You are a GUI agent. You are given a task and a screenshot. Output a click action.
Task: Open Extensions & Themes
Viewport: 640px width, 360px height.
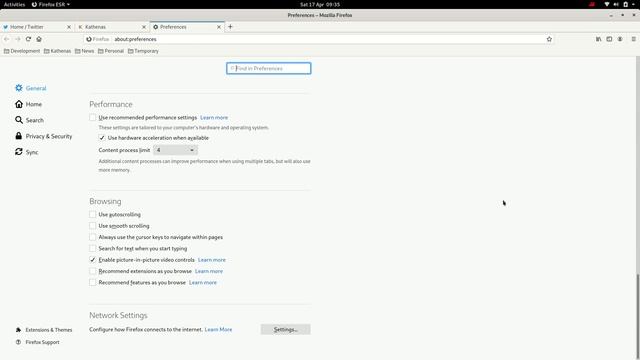[44, 330]
